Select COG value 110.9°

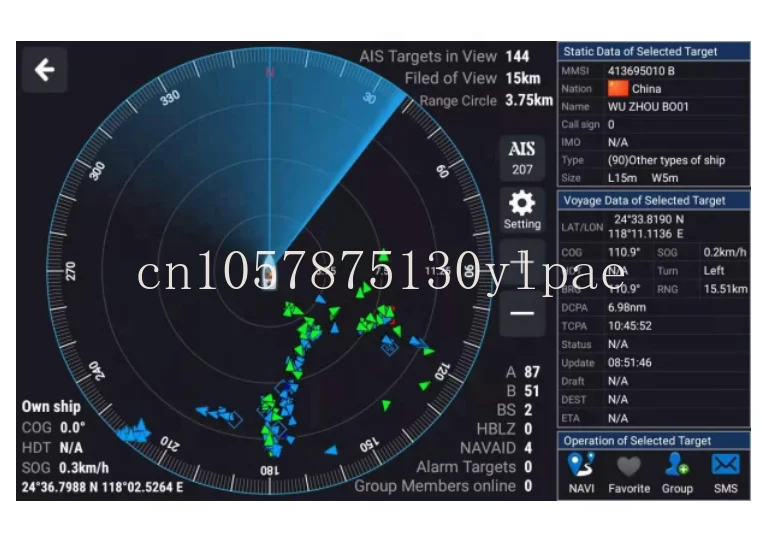(x=624, y=252)
